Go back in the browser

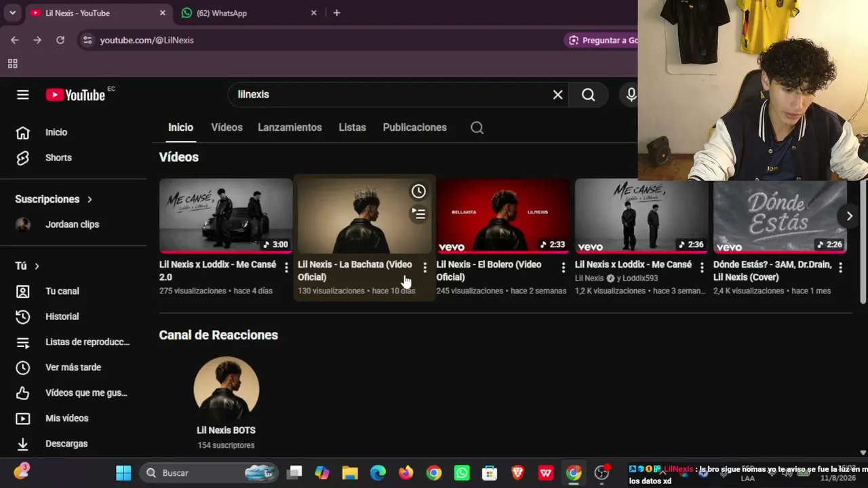(15, 40)
